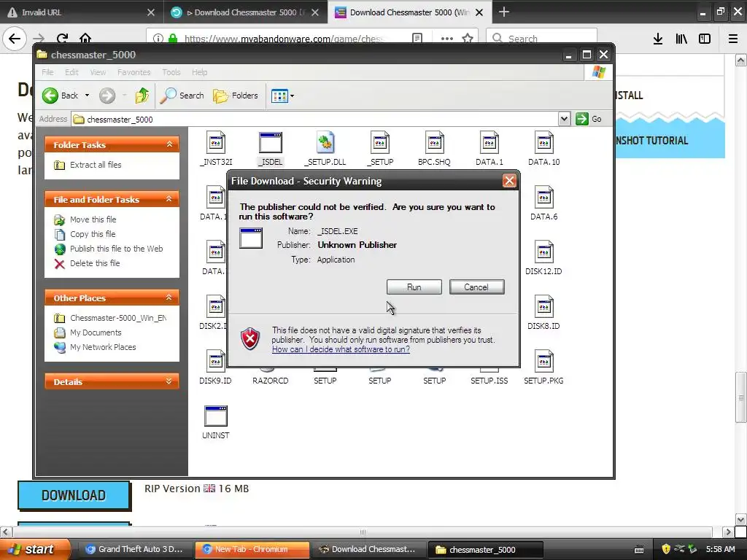This screenshot has height=560, width=747.
Task: Reload the browser page
Action: tap(62, 38)
